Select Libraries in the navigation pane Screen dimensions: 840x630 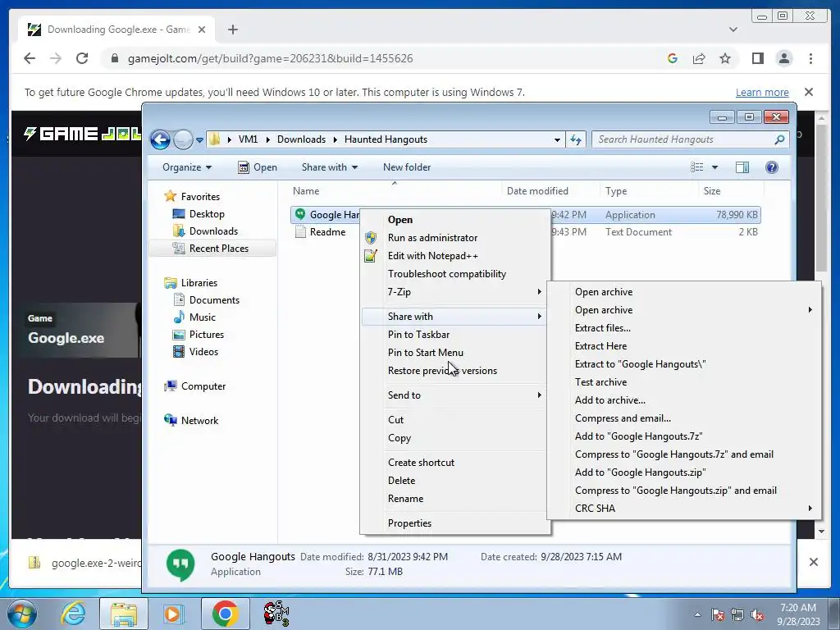191,283
